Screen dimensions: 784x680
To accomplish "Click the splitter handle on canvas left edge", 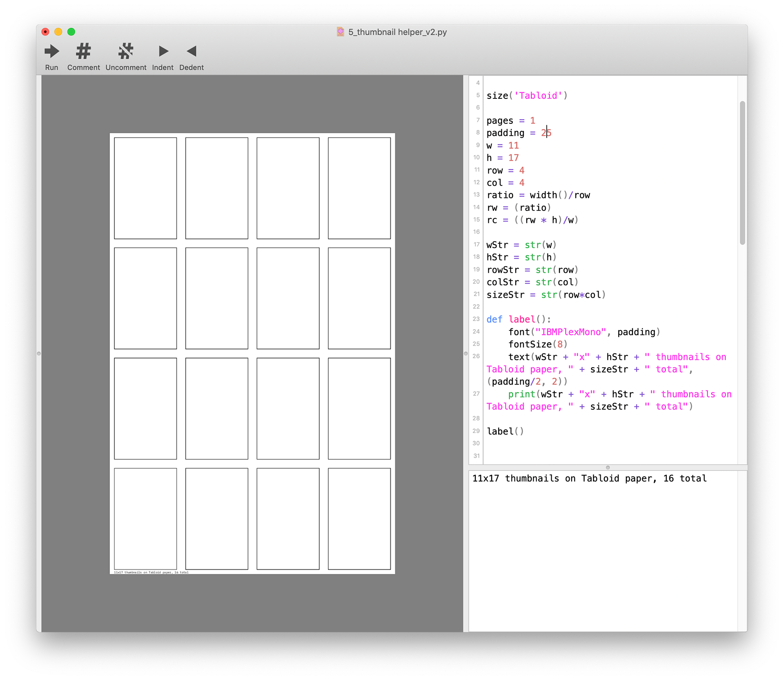I will click(39, 353).
